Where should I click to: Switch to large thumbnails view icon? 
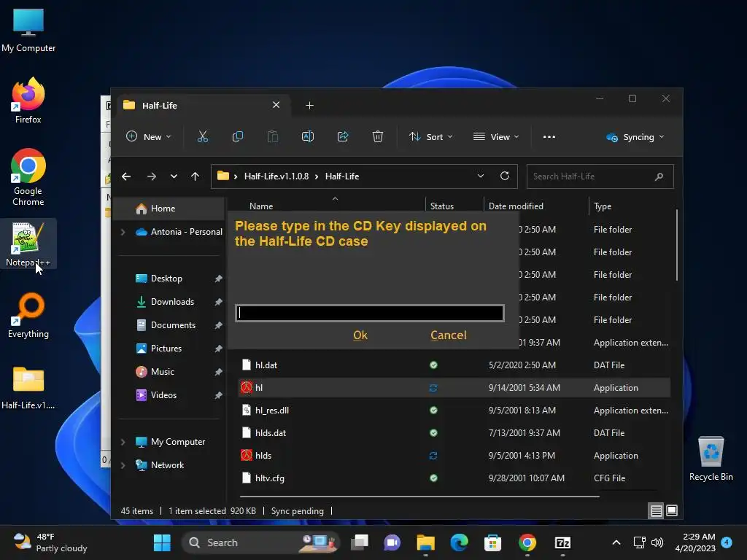672,511
